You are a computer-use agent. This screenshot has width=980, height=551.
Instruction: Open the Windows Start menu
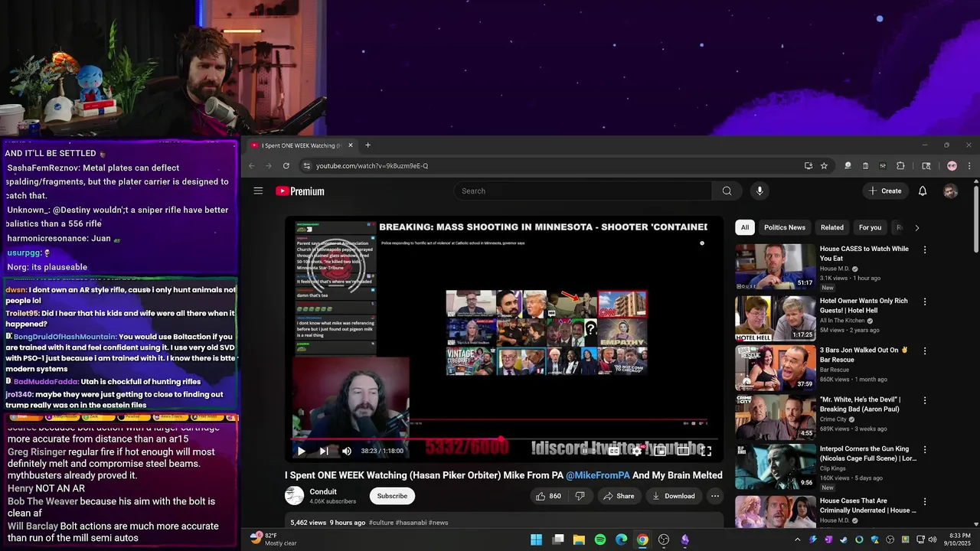537,540
